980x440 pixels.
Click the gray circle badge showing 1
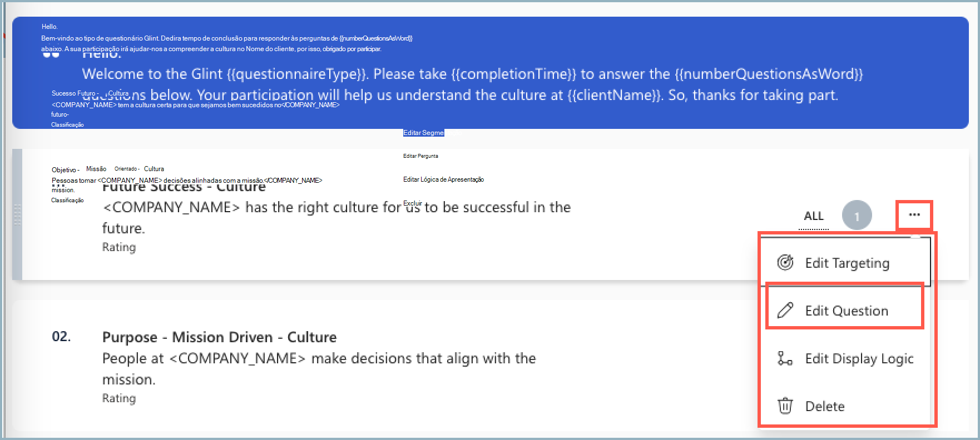[x=857, y=216]
